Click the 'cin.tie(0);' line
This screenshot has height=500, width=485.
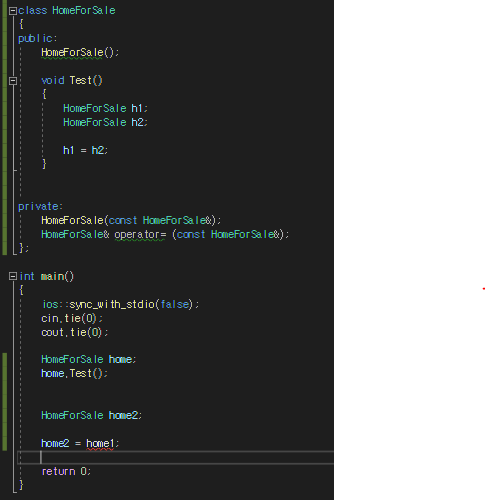(72, 318)
